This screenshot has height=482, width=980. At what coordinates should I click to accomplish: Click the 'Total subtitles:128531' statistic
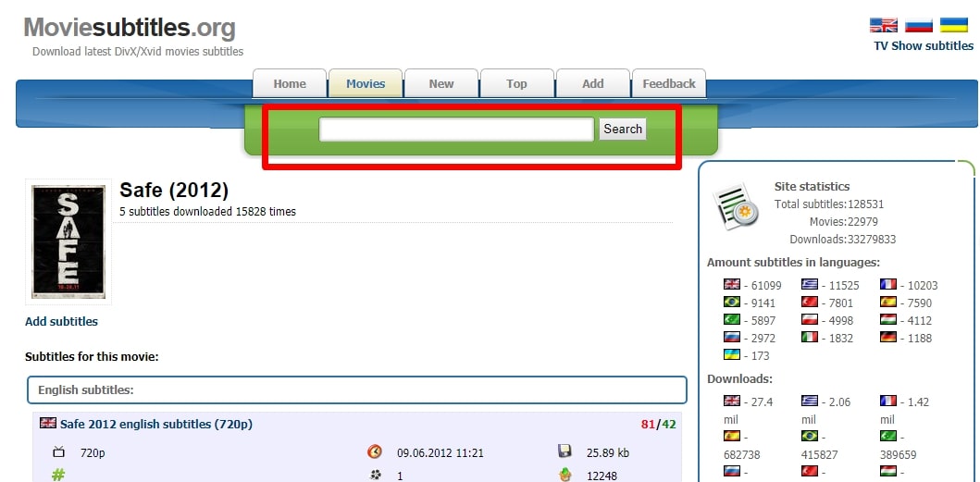click(829, 204)
